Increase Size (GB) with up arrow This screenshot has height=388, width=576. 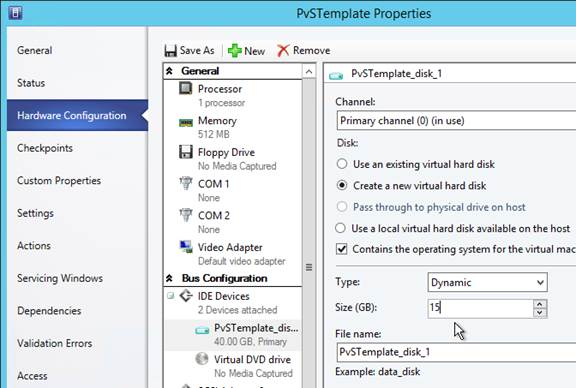pos(540,304)
